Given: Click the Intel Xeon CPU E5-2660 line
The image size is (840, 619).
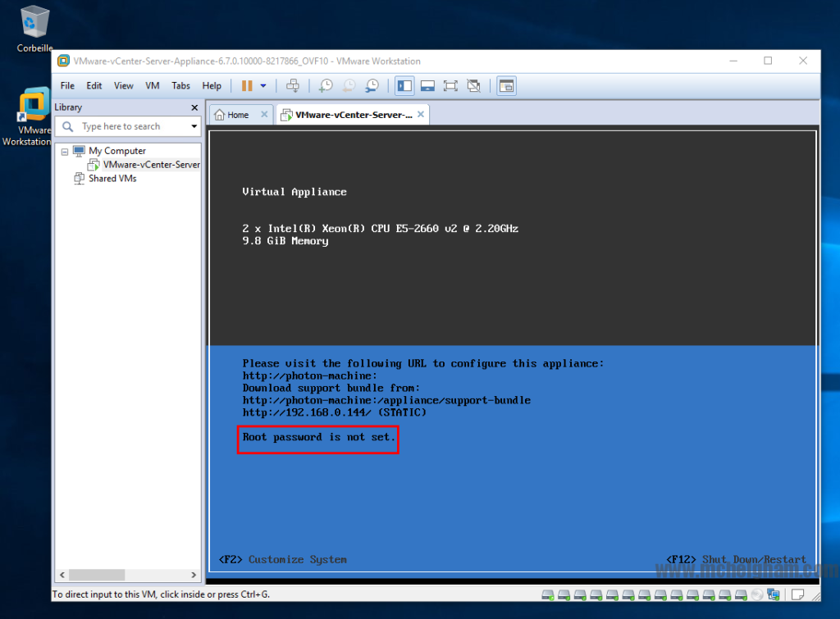Looking at the screenshot, I should pos(380,229).
